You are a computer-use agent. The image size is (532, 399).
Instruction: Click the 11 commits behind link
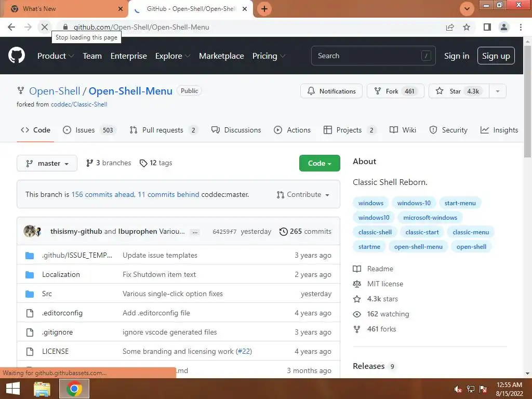[x=168, y=195]
